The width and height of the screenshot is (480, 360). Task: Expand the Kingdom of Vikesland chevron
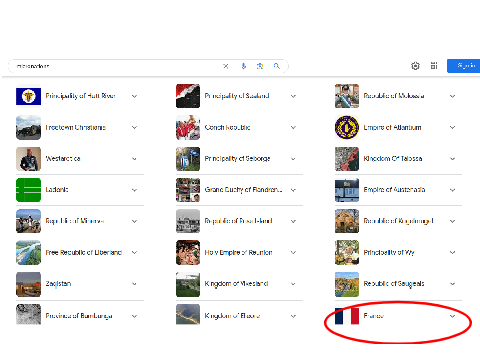pyautogui.click(x=293, y=284)
